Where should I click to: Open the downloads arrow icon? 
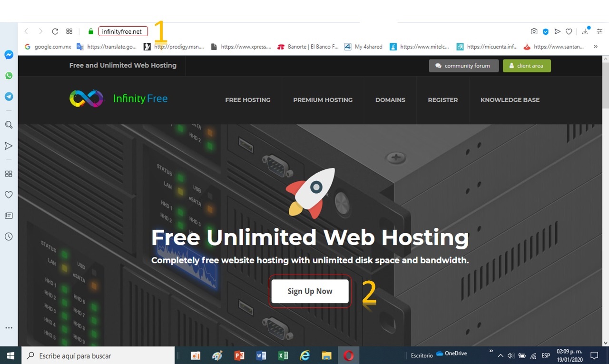click(x=585, y=31)
